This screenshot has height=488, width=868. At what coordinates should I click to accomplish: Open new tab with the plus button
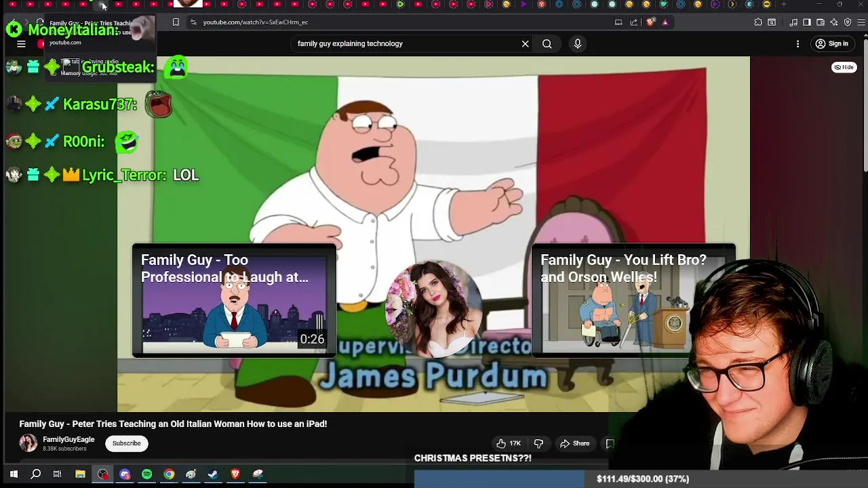pos(784,5)
